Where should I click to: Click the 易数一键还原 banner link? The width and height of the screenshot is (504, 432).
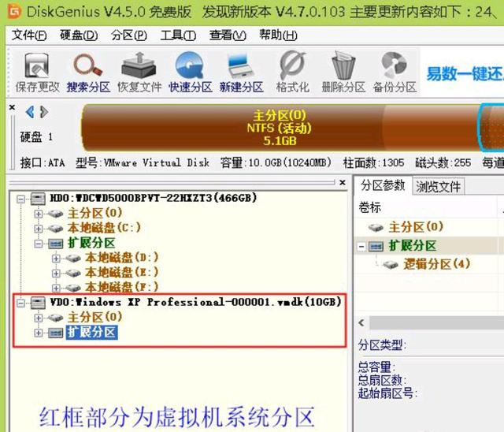tap(465, 74)
